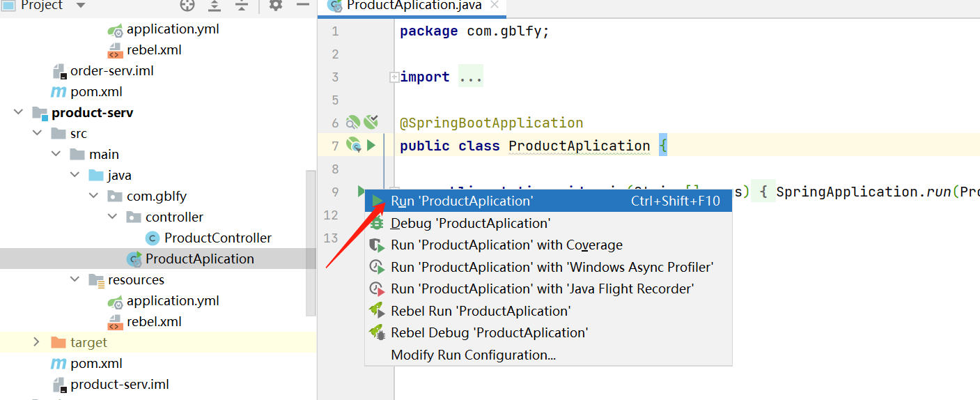Click the Collapse All icon in Project toolbar
Viewport: 980px width, 400px height.
point(241,5)
